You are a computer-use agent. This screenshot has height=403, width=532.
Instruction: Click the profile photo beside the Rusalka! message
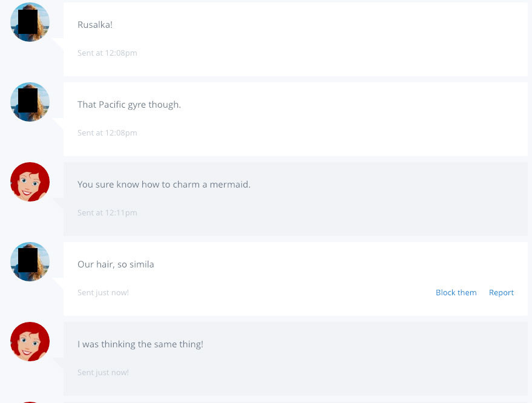[x=30, y=22]
